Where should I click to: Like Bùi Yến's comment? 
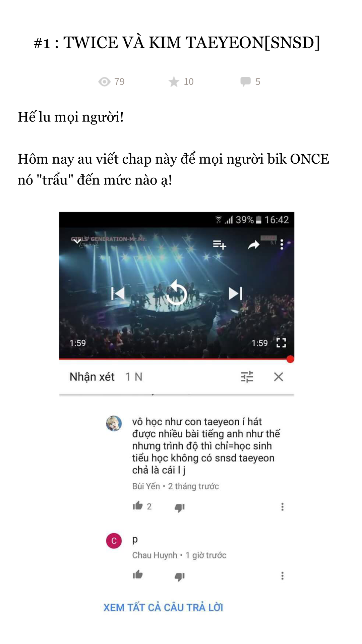pyautogui.click(x=138, y=506)
